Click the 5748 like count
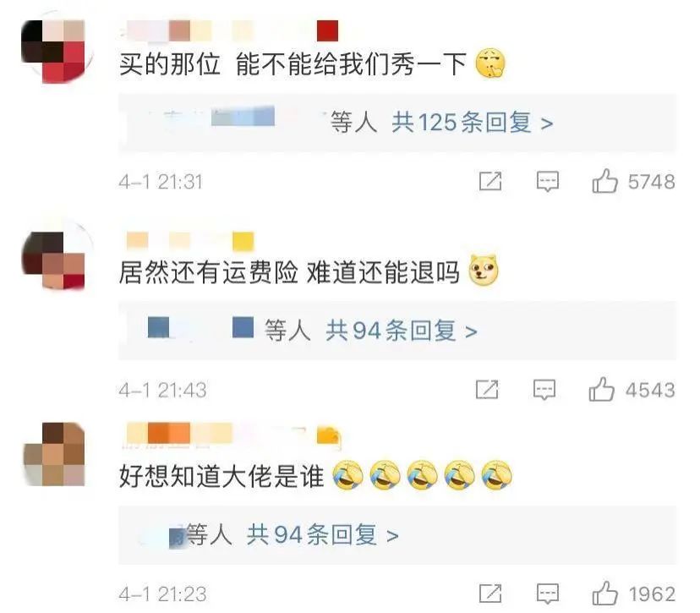The image size is (700, 613). (651, 182)
